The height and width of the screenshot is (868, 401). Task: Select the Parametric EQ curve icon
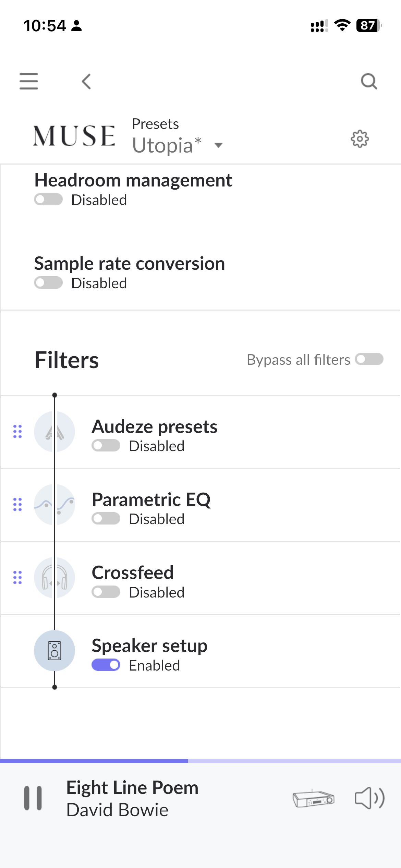54,506
